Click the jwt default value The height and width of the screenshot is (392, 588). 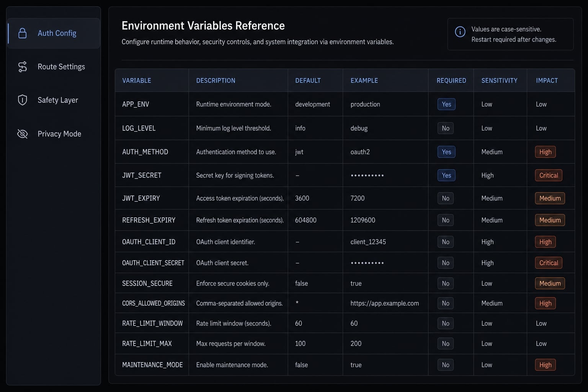point(299,152)
